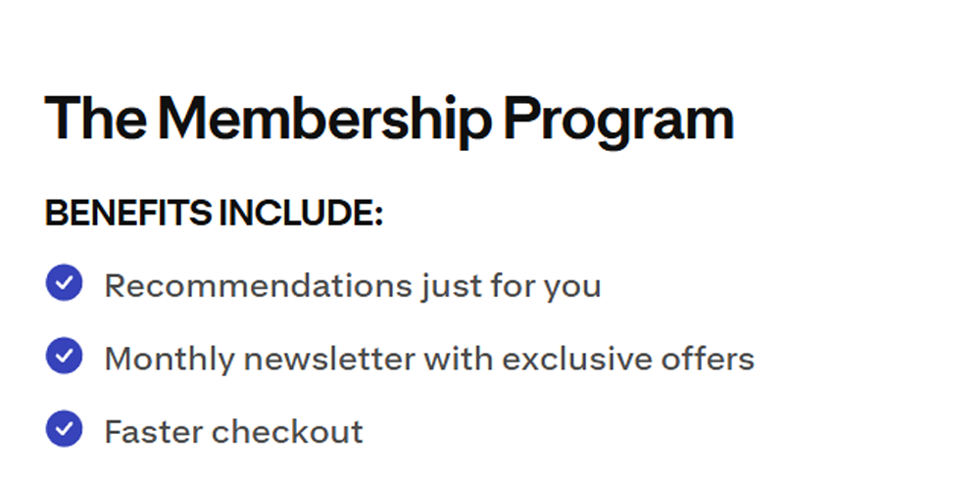Click the word 'INCLUDE:' in the subheading
This screenshot has height=484, width=980.
(x=301, y=214)
